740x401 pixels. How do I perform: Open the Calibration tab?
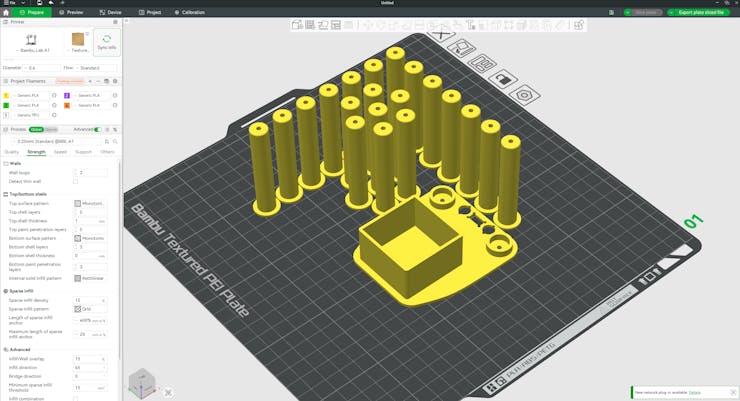pyautogui.click(x=190, y=12)
